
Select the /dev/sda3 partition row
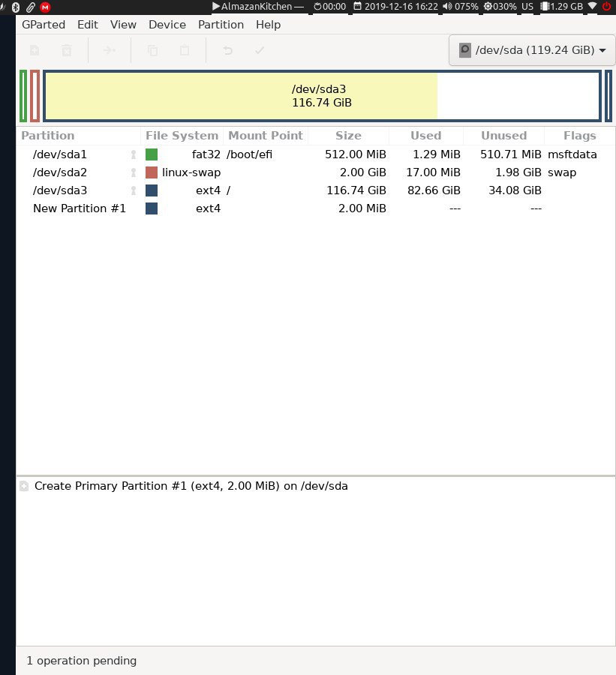[315, 190]
